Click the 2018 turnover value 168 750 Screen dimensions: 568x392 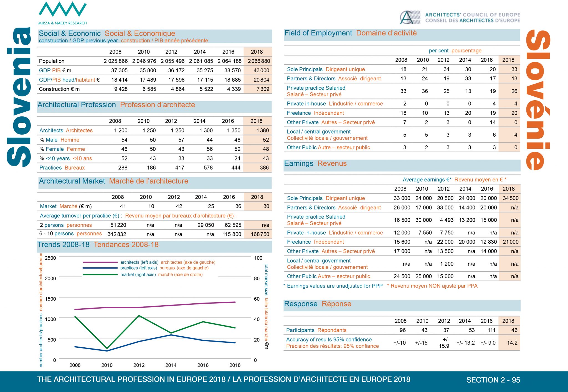click(x=260, y=234)
